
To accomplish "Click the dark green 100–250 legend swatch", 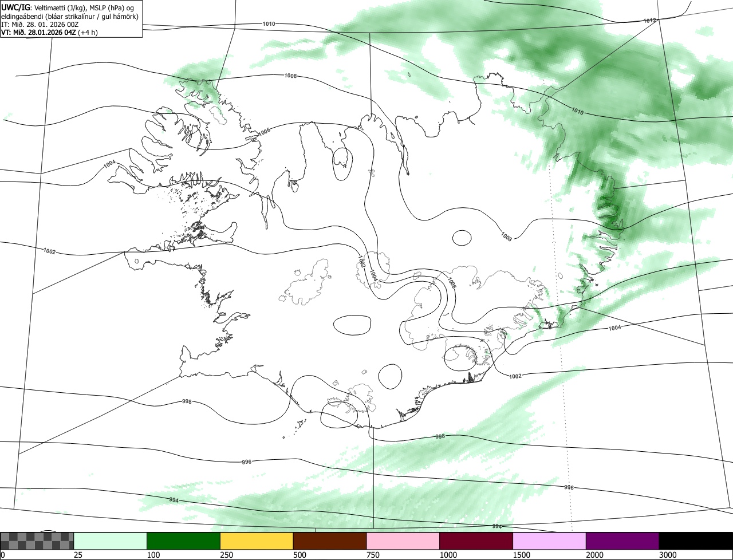I will [184, 541].
